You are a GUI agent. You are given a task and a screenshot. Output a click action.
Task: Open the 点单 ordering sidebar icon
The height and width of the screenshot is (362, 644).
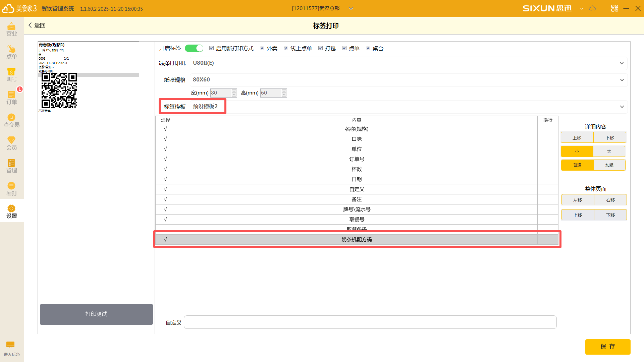point(11,52)
